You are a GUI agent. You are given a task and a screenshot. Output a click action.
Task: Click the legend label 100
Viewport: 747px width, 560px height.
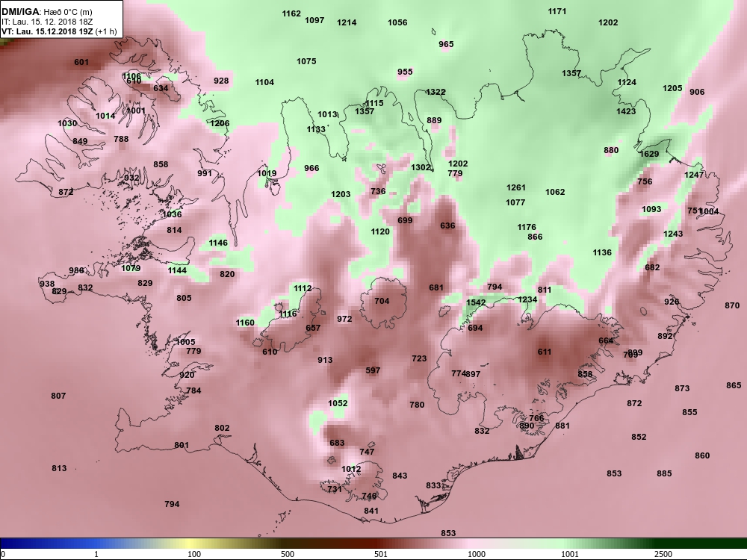[194, 554]
